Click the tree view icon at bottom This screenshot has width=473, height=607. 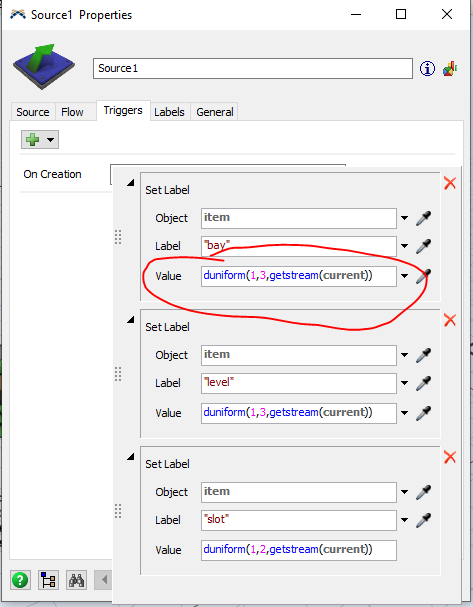point(48,580)
